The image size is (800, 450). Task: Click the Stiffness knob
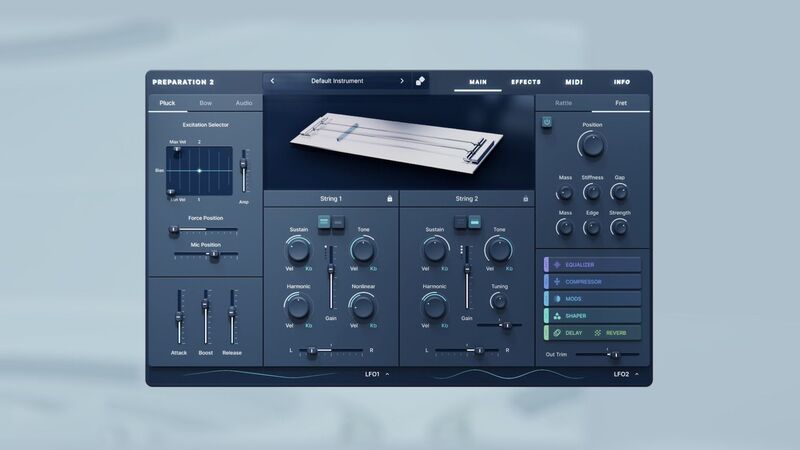592,192
